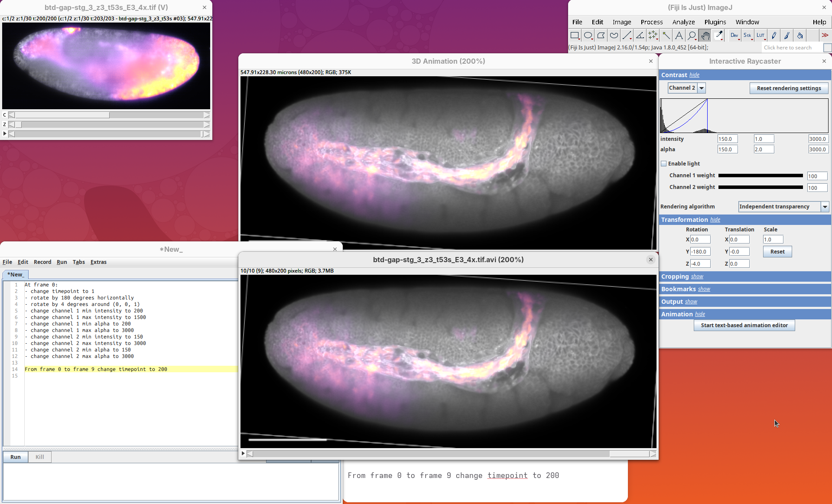832x504 pixels.
Task: Show the Cropping section
Action: point(697,276)
